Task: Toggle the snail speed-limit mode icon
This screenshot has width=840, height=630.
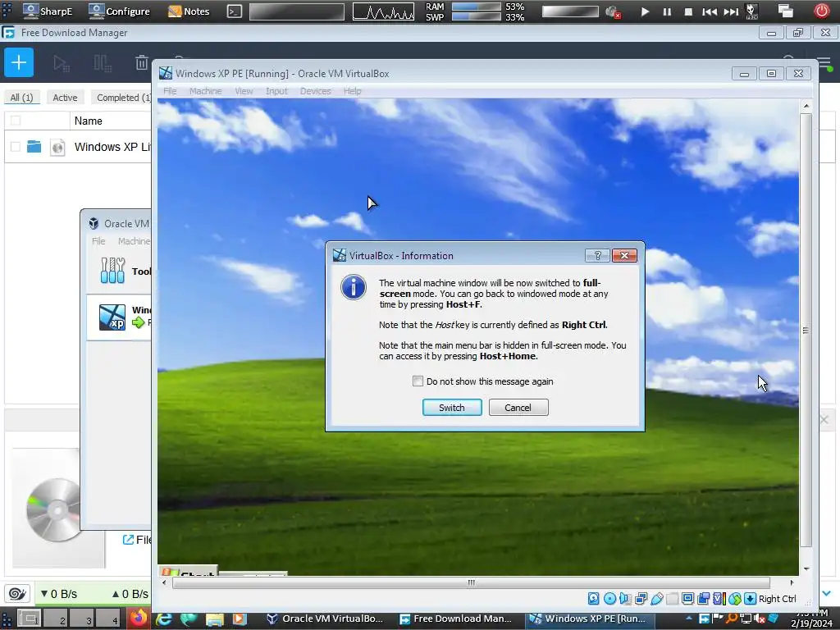Action: pyautogui.click(x=17, y=594)
